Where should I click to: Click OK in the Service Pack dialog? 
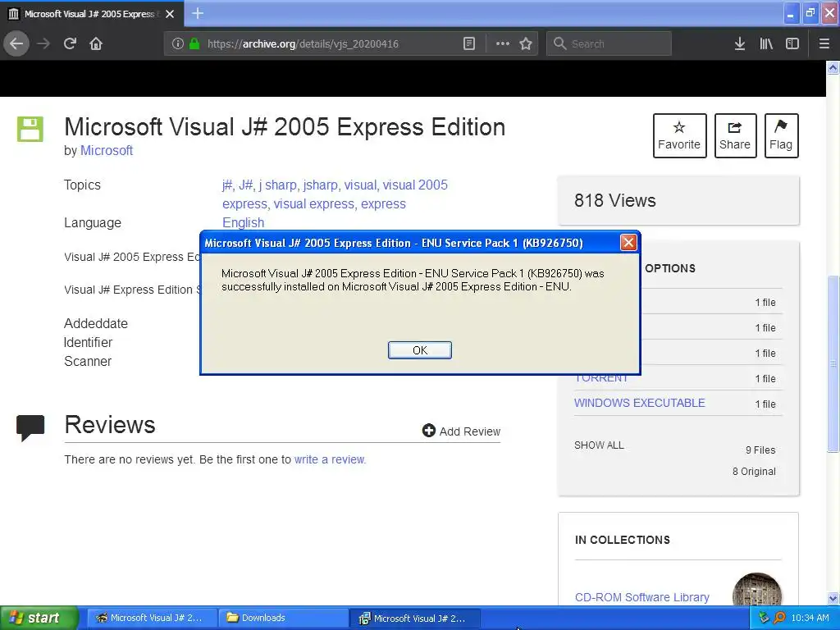click(x=419, y=349)
